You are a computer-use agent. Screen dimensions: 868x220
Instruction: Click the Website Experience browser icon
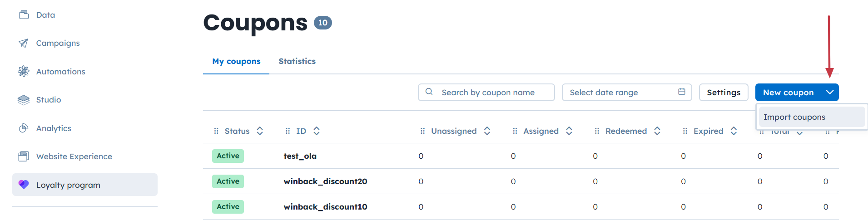tap(24, 156)
